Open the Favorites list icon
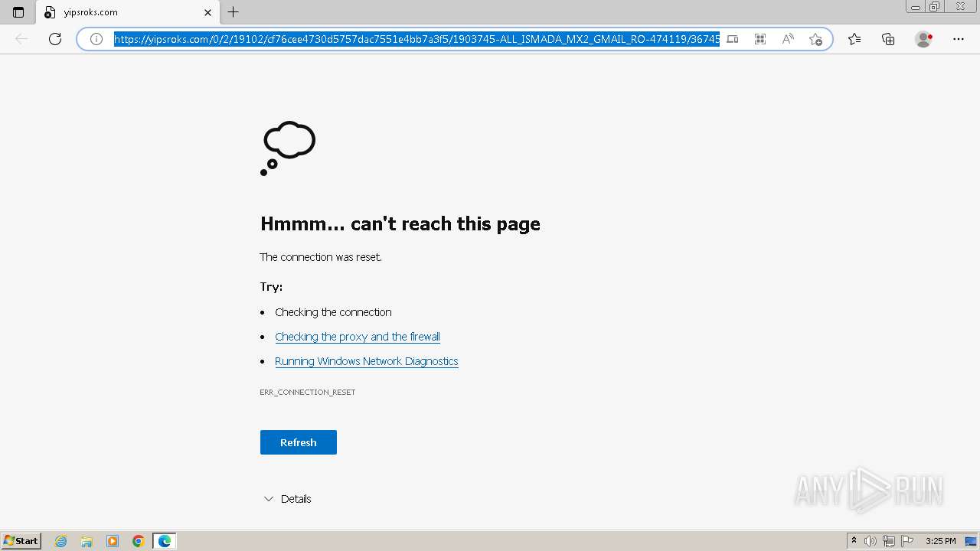980x551 pixels. tap(854, 39)
